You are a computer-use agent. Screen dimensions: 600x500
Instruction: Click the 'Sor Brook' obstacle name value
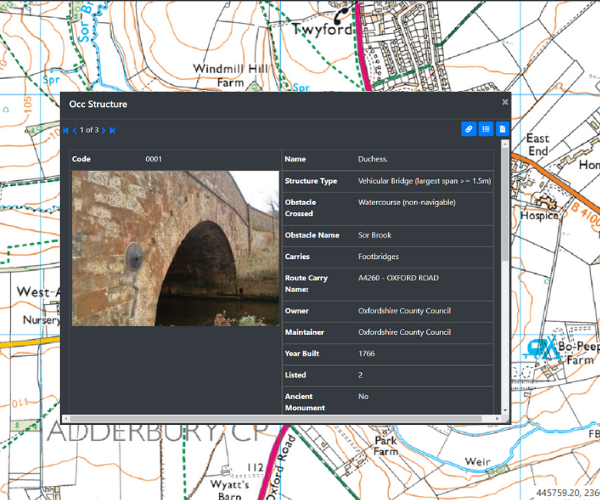[377, 235]
